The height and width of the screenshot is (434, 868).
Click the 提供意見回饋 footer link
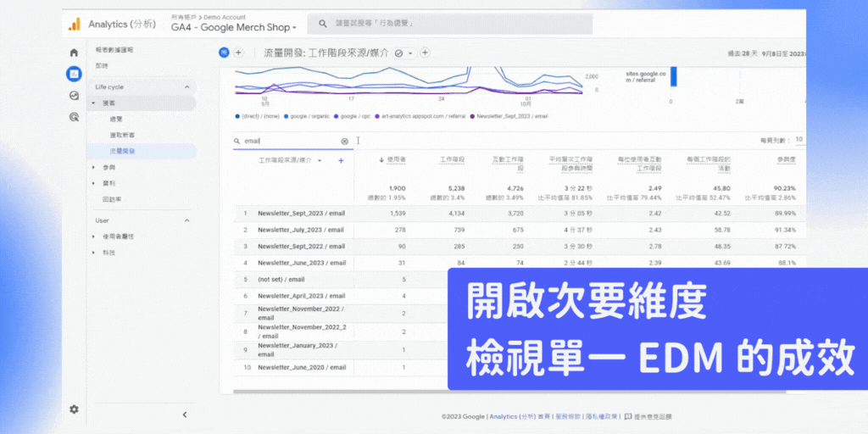pyautogui.click(x=654, y=417)
